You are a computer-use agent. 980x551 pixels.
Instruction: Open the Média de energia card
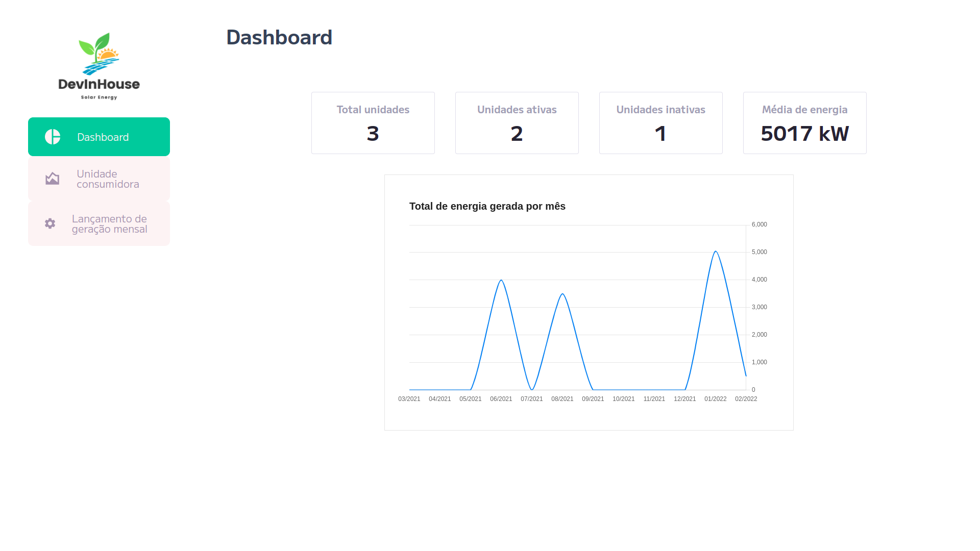(804, 122)
